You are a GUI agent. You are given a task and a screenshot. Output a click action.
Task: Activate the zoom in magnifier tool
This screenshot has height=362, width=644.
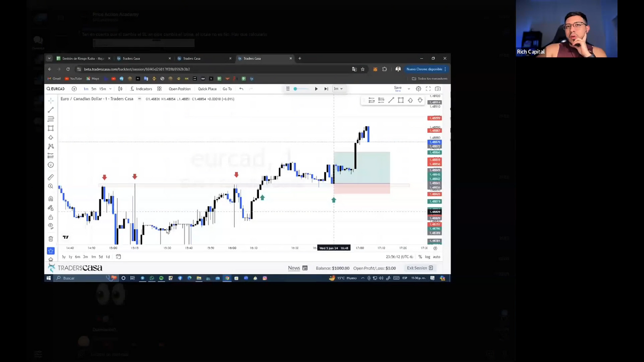pos(51,187)
